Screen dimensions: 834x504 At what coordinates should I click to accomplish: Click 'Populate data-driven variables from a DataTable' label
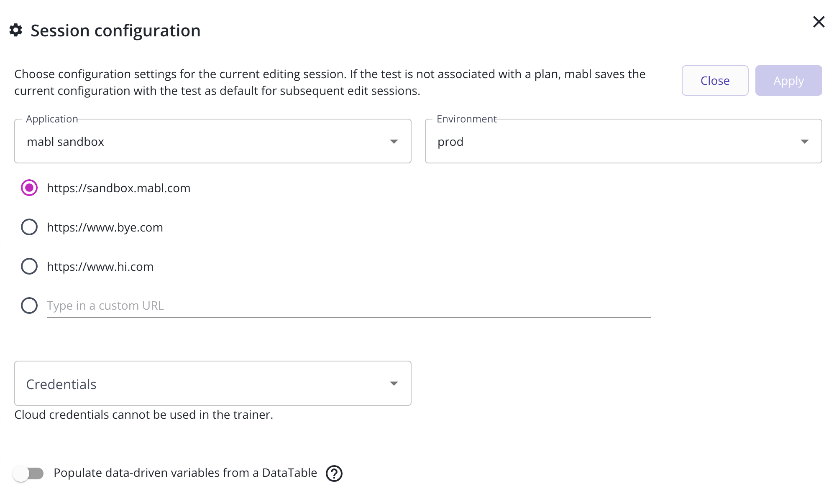pos(185,473)
